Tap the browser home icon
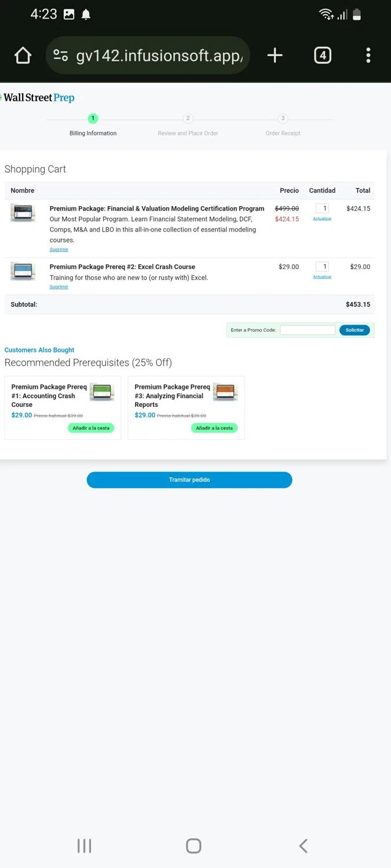 pyautogui.click(x=23, y=56)
